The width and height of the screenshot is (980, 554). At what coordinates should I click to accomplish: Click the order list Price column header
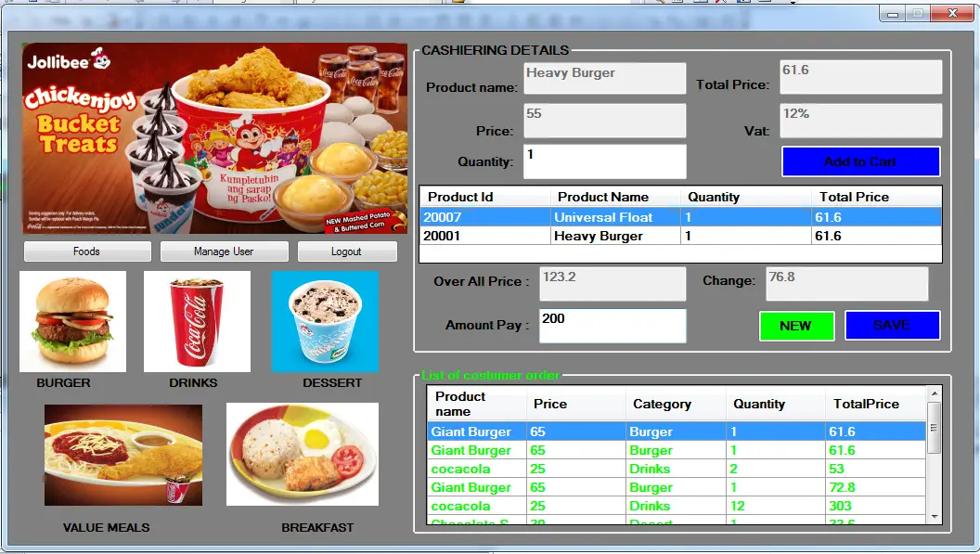click(575, 404)
